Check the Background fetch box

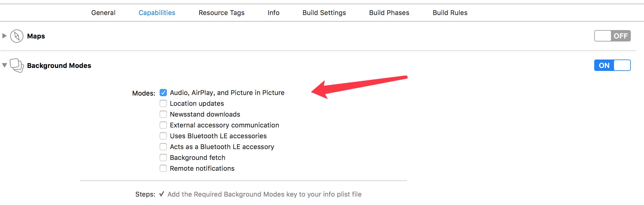click(163, 158)
